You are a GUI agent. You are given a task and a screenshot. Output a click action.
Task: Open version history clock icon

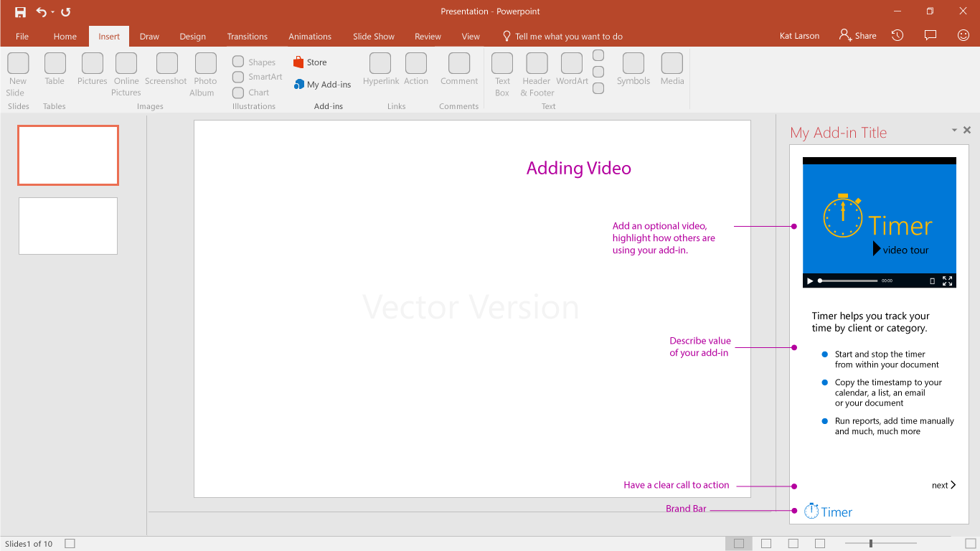(x=897, y=35)
